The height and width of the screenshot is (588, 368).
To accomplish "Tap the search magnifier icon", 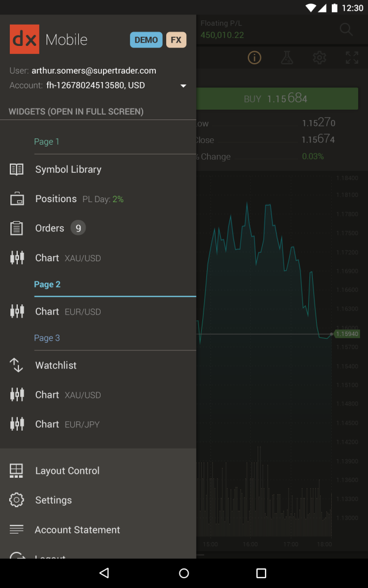I will pos(346,29).
